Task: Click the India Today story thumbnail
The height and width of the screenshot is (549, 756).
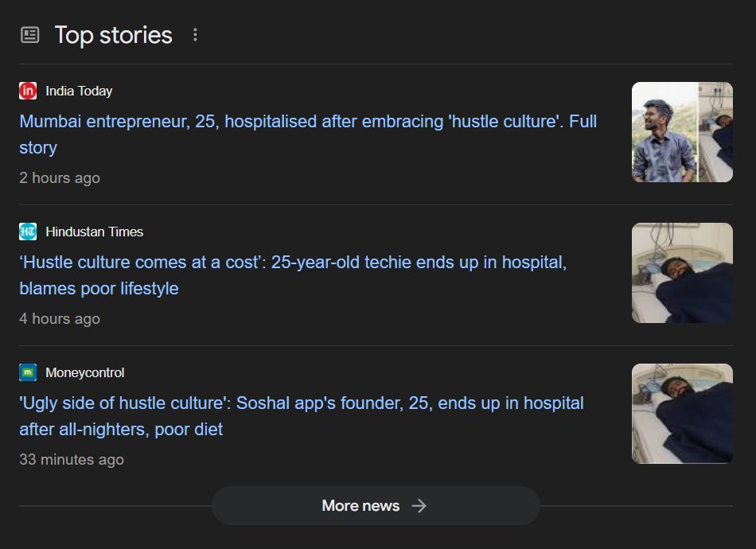Action: 682,132
